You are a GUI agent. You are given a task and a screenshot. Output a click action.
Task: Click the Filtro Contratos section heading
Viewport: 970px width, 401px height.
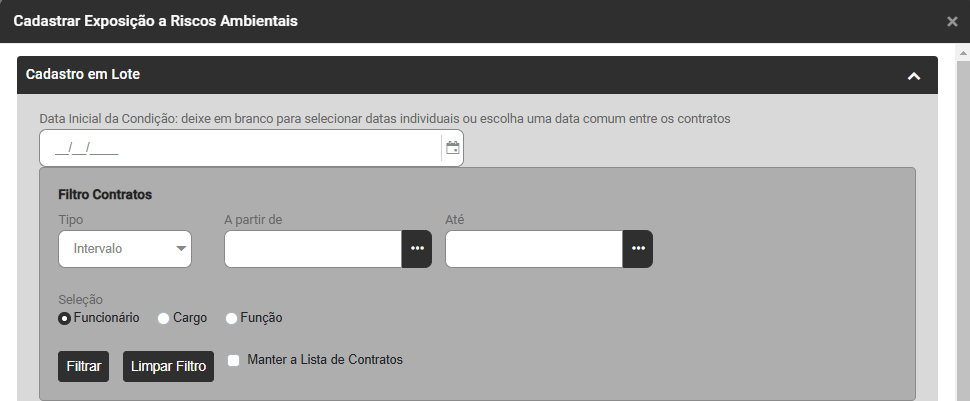coord(105,194)
